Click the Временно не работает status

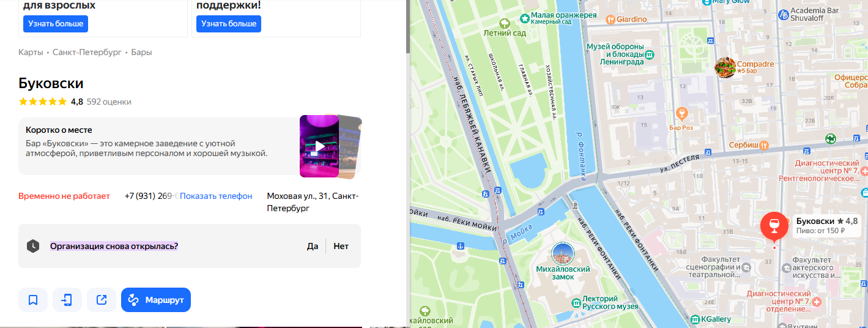(64, 196)
